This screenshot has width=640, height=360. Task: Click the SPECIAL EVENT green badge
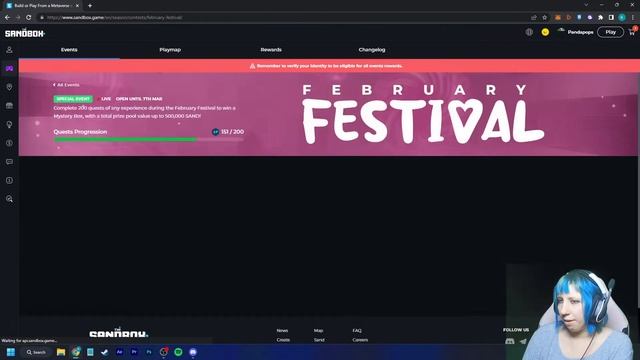pyautogui.click(x=73, y=99)
